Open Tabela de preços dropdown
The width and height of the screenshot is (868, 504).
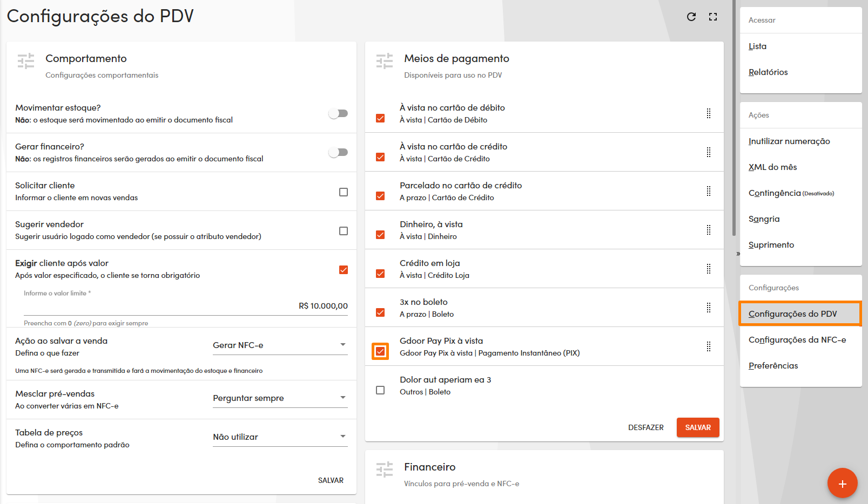pyautogui.click(x=280, y=437)
